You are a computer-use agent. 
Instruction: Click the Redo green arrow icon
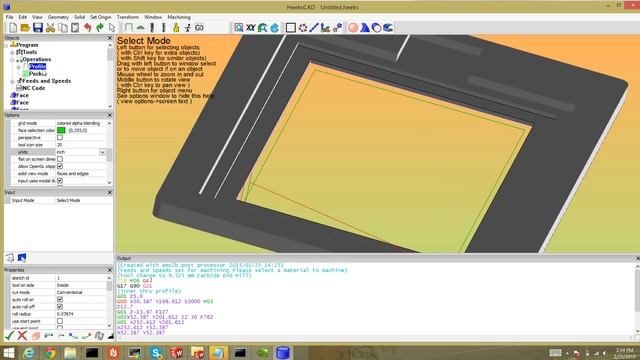point(100,27)
